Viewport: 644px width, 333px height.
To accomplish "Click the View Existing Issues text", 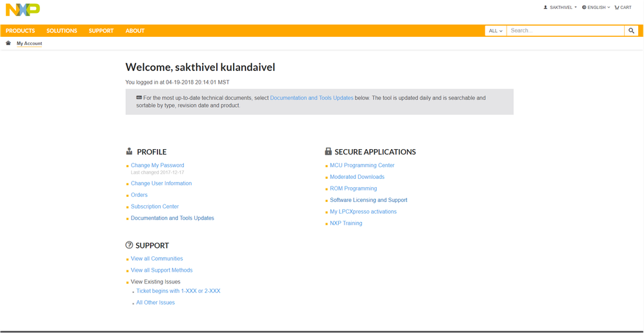I will pyautogui.click(x=156, y=281).
